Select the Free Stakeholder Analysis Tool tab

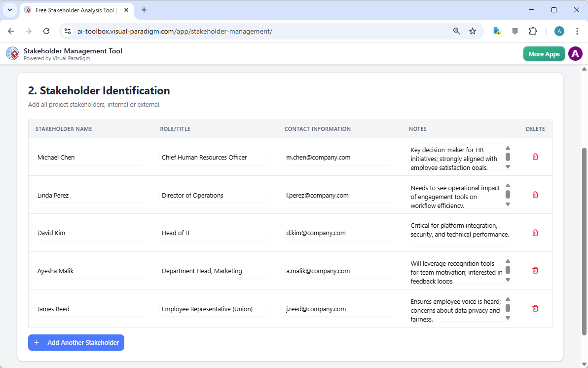click(x=74, y=10)
